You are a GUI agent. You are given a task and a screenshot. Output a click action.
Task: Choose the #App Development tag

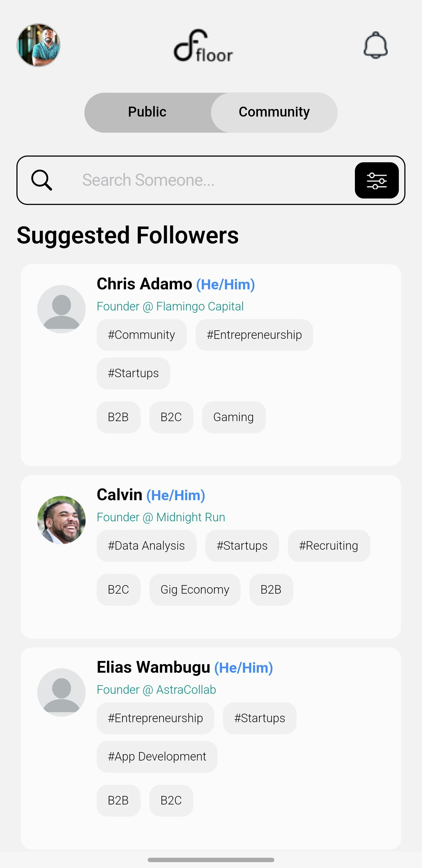157,756
